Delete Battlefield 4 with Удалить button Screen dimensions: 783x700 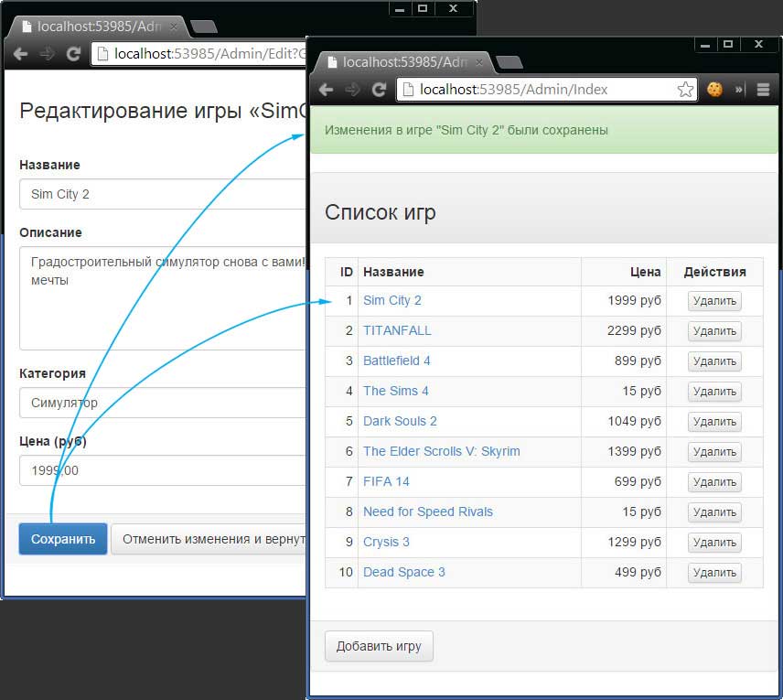click(x=714, y=361)
